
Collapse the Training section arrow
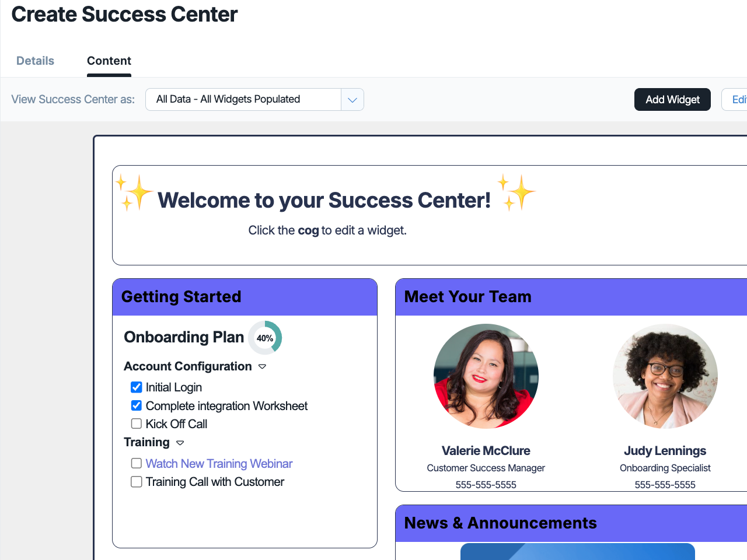(x=180, y=443)
